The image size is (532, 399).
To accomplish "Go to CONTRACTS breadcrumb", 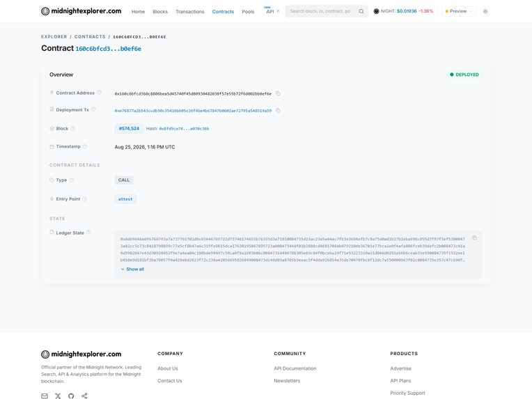I will 90,37.
